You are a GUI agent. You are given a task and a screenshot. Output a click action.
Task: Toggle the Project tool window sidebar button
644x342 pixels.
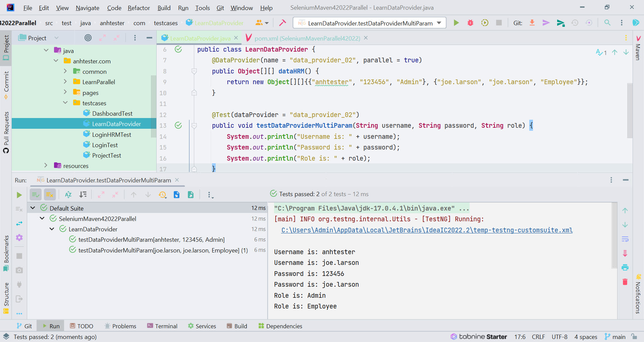pos(6,48)
